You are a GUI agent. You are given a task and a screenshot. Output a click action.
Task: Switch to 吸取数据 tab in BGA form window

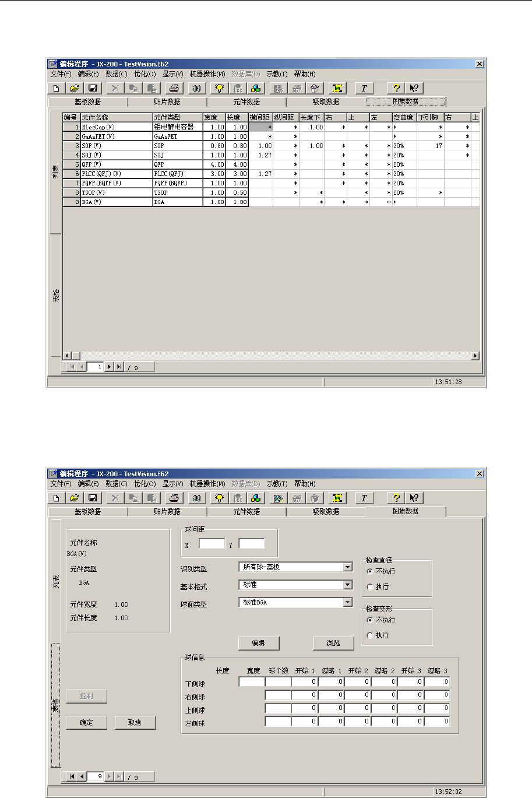click(325, 512)
